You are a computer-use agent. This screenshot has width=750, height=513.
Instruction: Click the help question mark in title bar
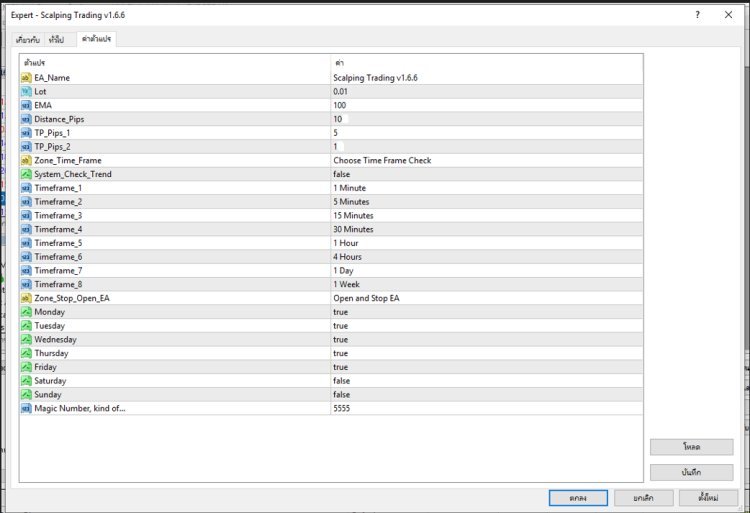pyautogui.click(x=695, y=16)
